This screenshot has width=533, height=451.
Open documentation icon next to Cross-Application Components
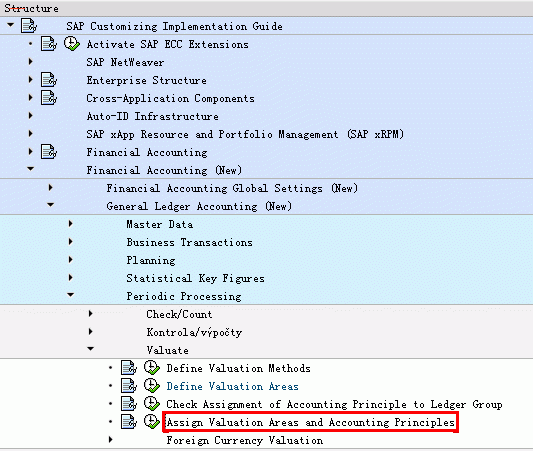[x=49, y=98]
